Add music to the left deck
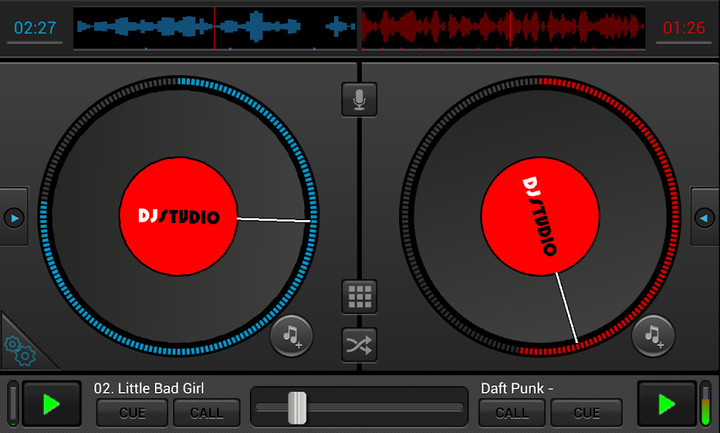The image size is (720, 433). pyautogui.click(x=291, y=336)
